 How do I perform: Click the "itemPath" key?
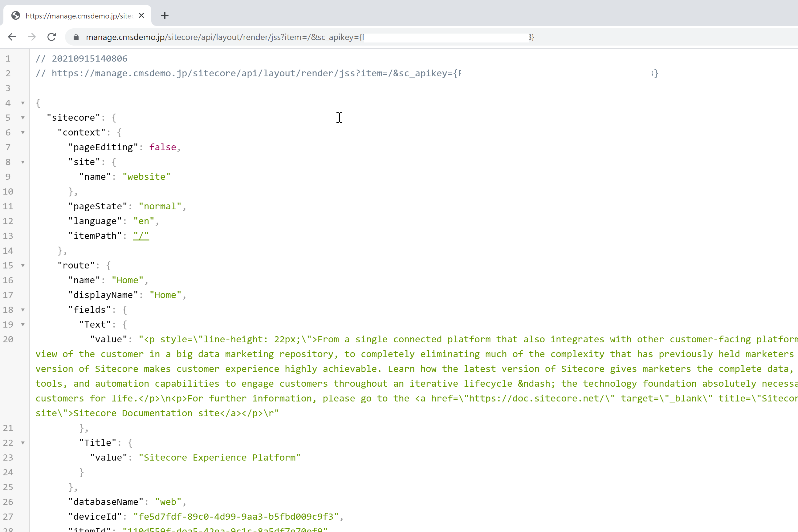(x=95, y=236)
